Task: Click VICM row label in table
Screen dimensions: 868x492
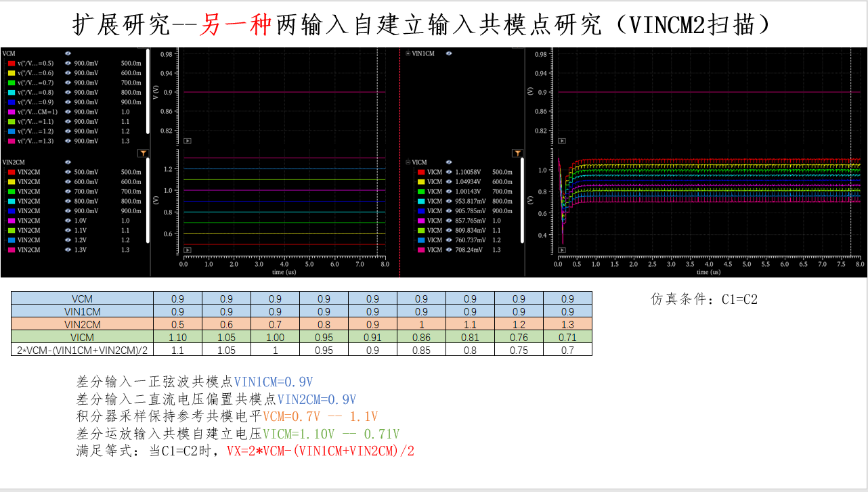Action: [x=82, y=337]
